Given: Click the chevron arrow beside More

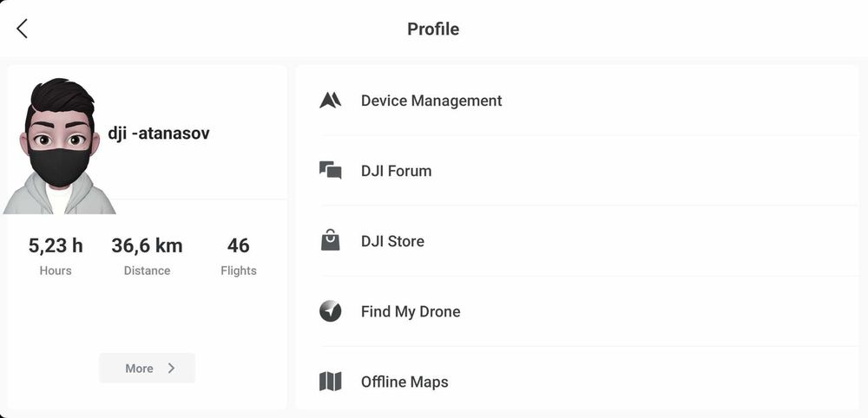Looking at the screenshot, I should coord(172,368).
